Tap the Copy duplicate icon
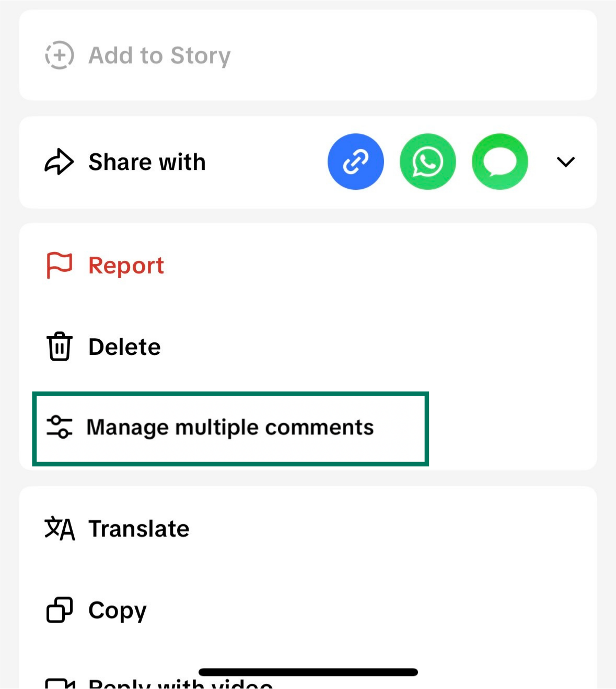The width and height of the screenshot is (616, 689). (59, 610)
